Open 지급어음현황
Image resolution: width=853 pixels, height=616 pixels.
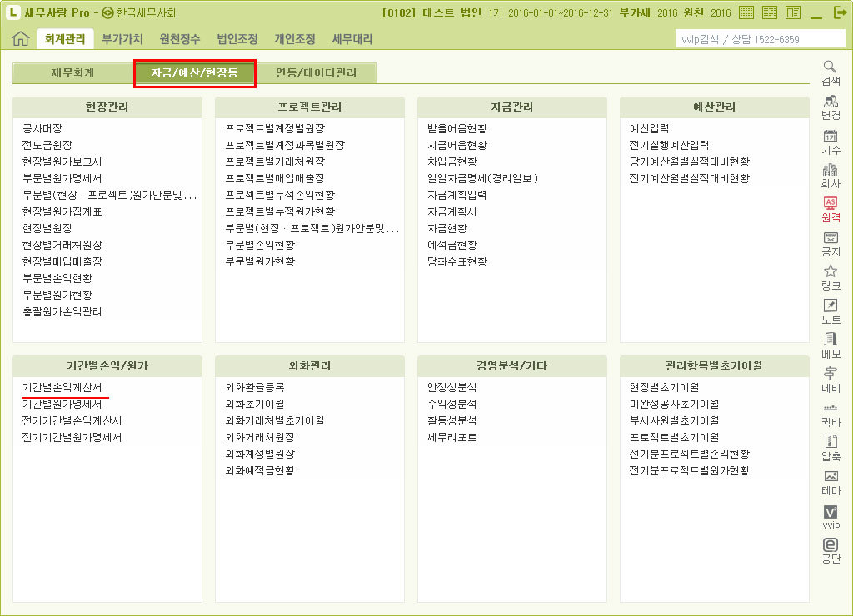[457, 145]
